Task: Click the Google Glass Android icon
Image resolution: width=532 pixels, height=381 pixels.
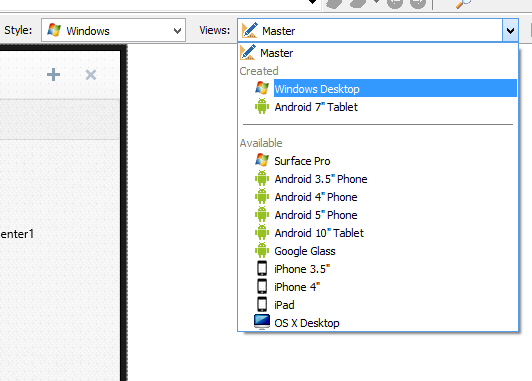Action: [x=262, y=250]
